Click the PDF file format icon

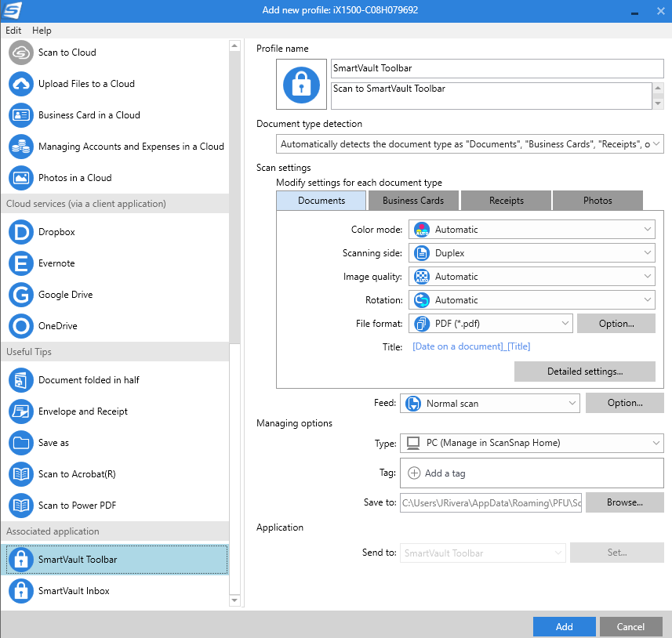[x=422, y=324]
